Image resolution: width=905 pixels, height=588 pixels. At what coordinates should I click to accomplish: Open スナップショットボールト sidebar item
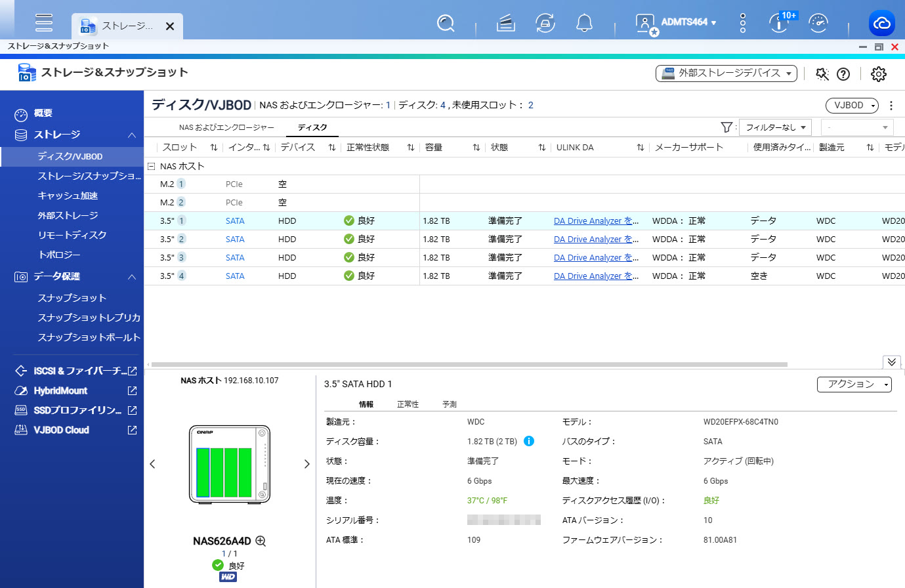coord(89,337)
